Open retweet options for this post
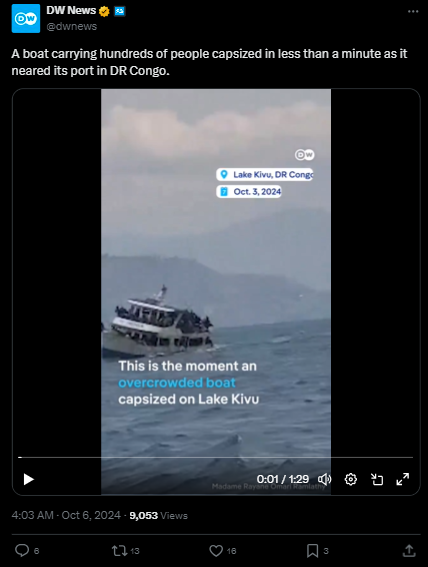Viewport: 428px width, 567px height. (x=119, y=551)
